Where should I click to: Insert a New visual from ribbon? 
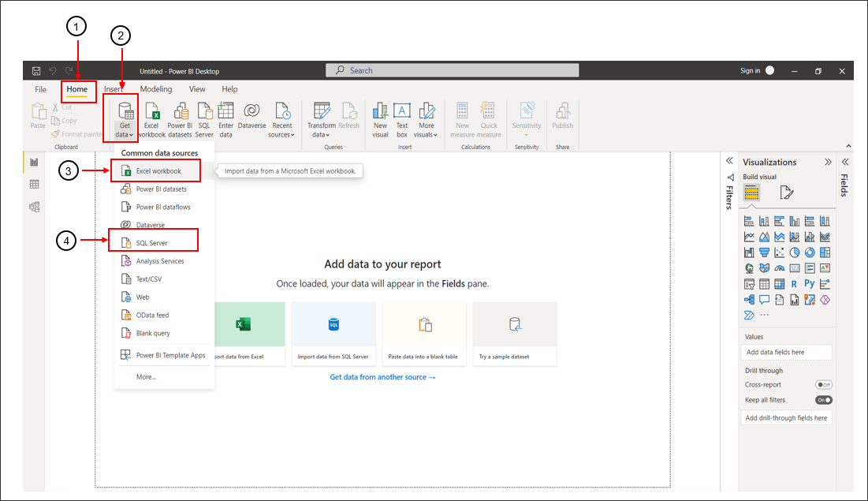[380, 120]
